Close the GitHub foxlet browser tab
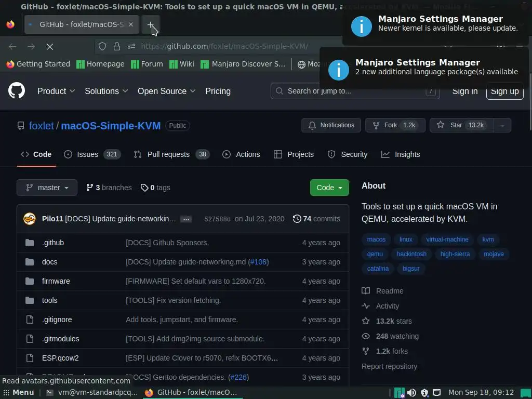This screenshot has height=399, width=532. [131, 24]
